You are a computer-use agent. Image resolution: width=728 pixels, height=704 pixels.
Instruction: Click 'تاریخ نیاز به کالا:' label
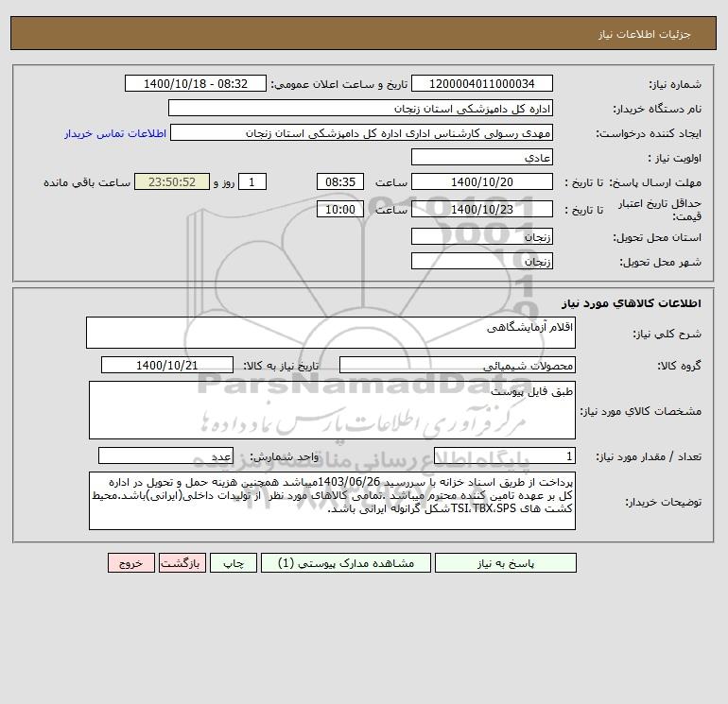(282, 366)
